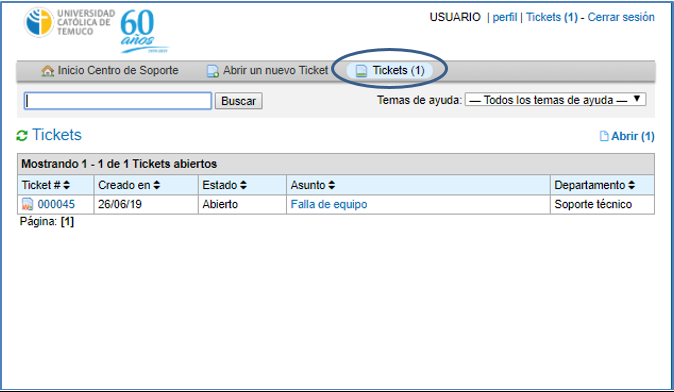Open the perfil link in the header

tap(505, 17)
